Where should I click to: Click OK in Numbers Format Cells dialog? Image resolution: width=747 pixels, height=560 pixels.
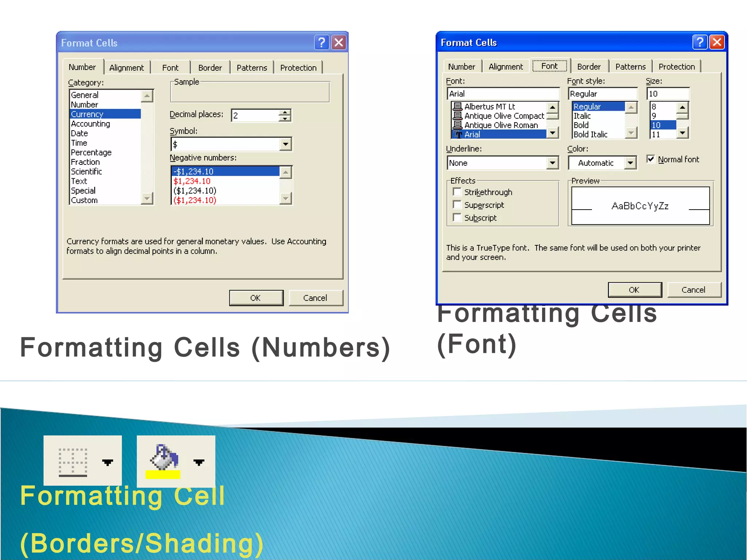(x=256, y=298)
